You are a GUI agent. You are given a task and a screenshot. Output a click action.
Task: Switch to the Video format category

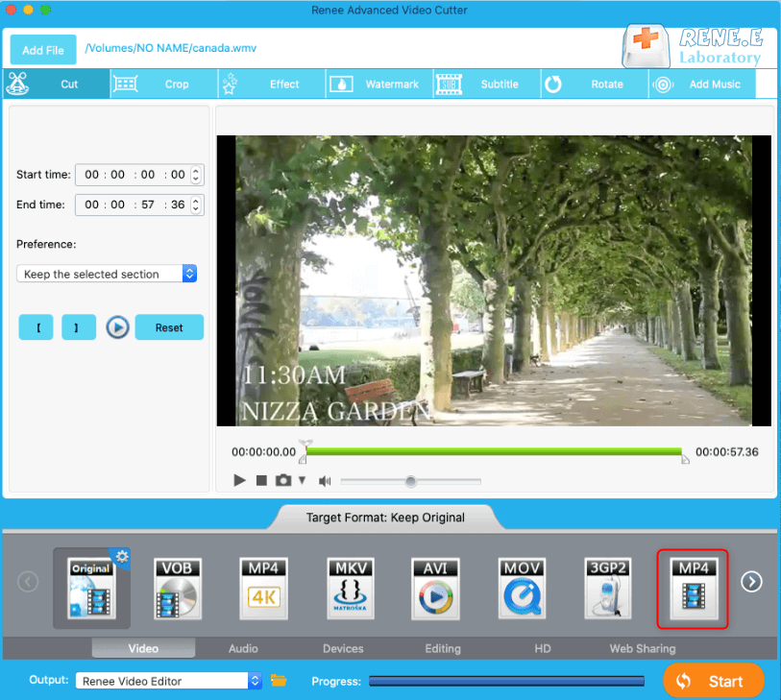coord(143,648)
